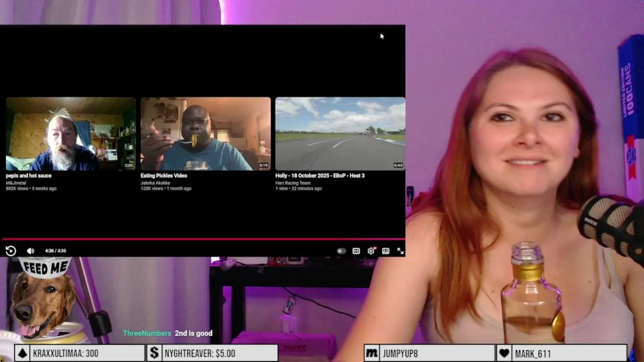The image size is (644, 362).
Task: Click the '1 view • 22 minutes ago' text
Action: (298, 189)
